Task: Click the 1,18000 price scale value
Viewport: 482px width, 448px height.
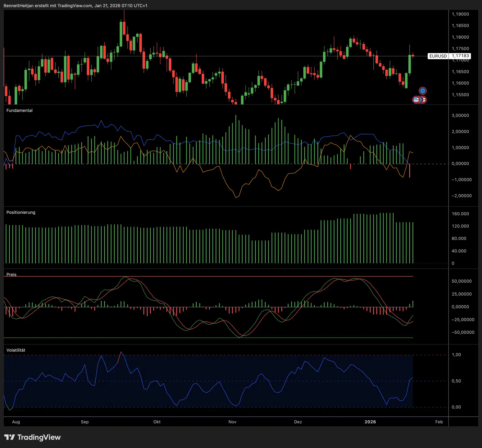Action: [x=460, y=37]
